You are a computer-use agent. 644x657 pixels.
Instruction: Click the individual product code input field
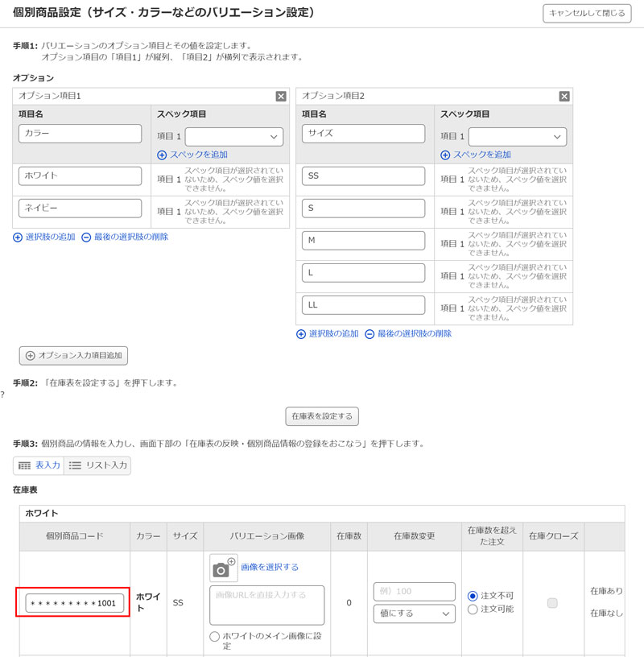(x=75, y=603)
